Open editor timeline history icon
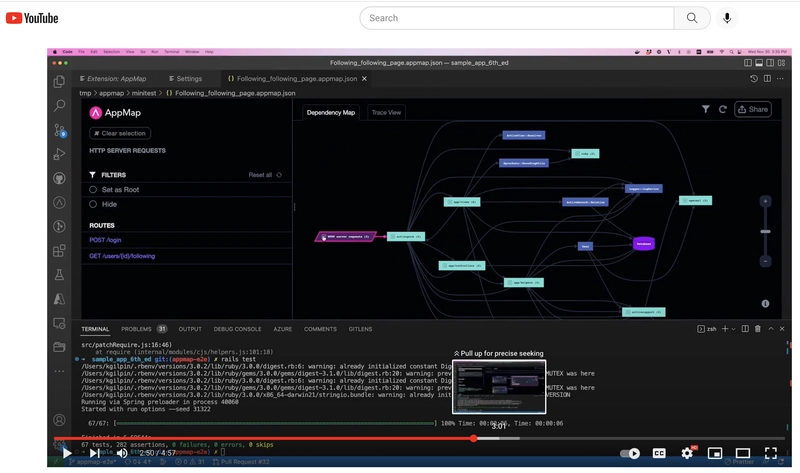 pos(754,79)
